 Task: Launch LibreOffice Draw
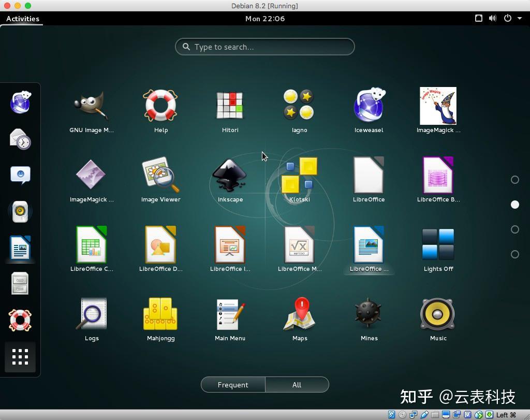point(160,250)
